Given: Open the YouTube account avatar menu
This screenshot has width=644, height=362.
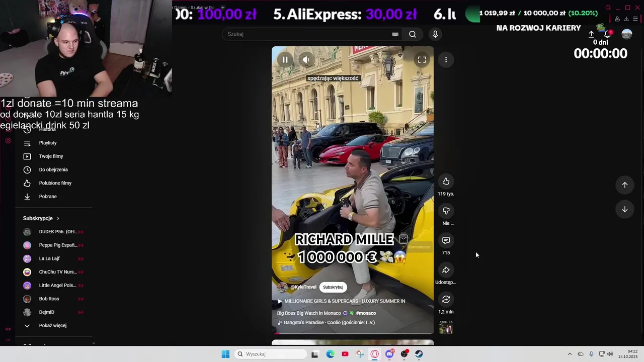Looking at the screenshot, I should pyautogui.click(x=626, y=34).
